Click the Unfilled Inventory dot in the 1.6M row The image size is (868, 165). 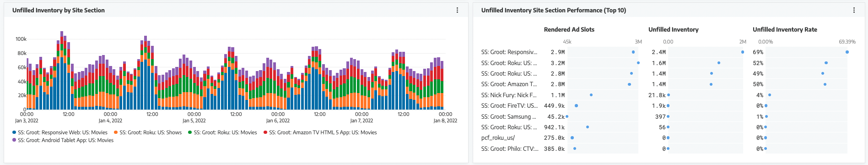click(x=719, y=63)
